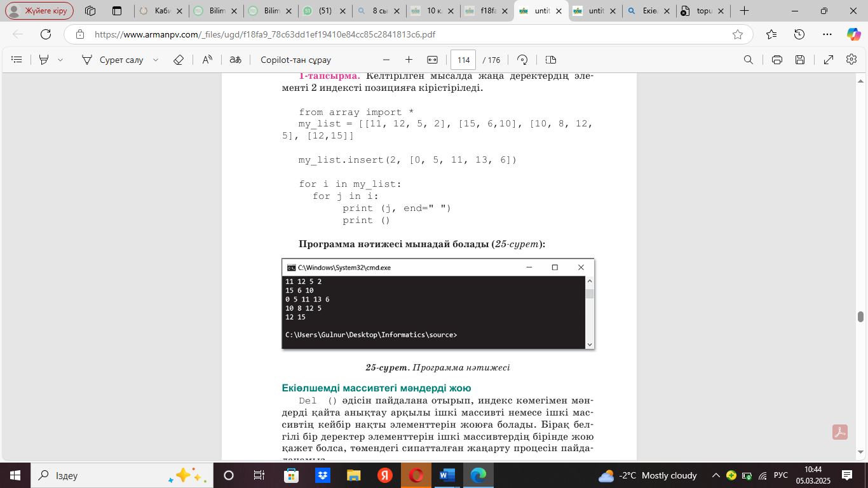Open the PDF table of contents panel
Viewport: 868px width, 488px height.
(17, 60)
